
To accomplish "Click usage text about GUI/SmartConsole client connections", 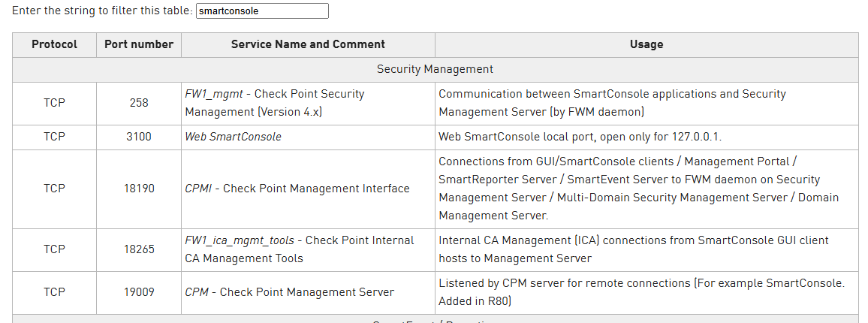I will (x=638, y=189).
